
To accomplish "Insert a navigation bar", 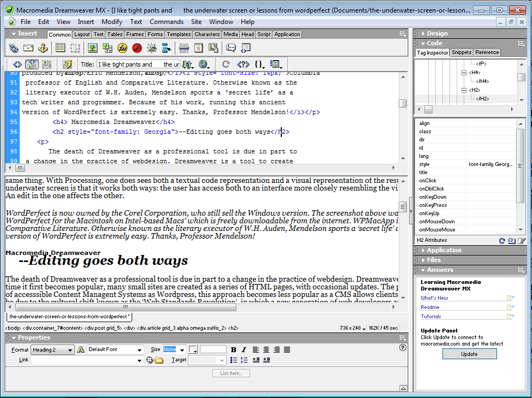I will tap(167, 48).
